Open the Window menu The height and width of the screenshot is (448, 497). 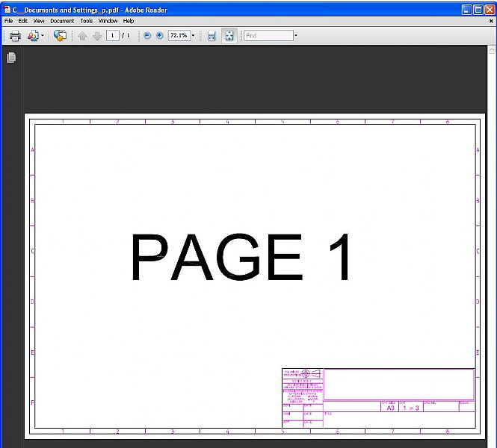[x=108, y=21]
